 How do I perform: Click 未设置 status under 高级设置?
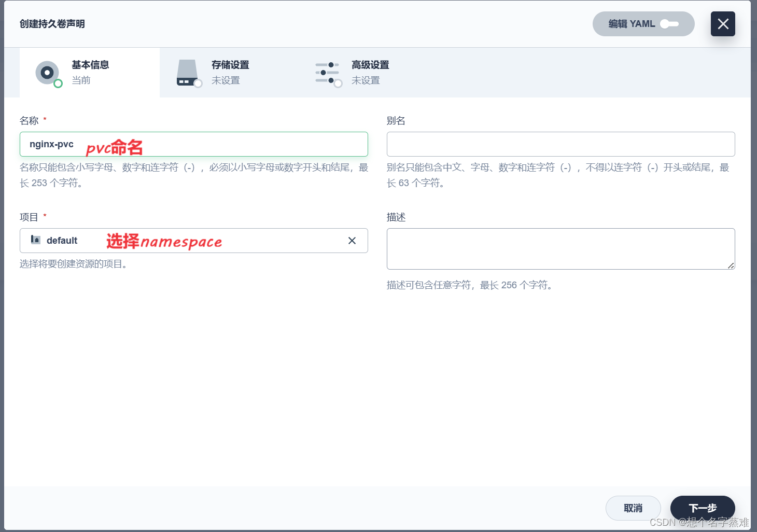point(366,80)
